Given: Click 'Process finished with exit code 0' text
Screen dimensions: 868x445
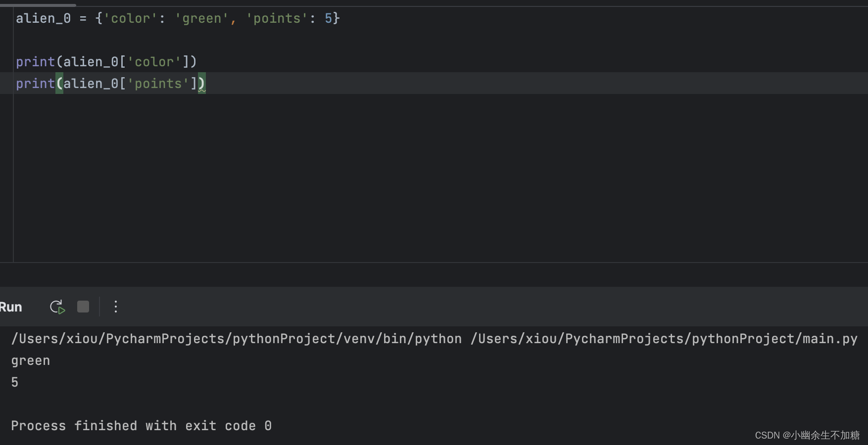Looking at the screenshot, I should point(142,426).
